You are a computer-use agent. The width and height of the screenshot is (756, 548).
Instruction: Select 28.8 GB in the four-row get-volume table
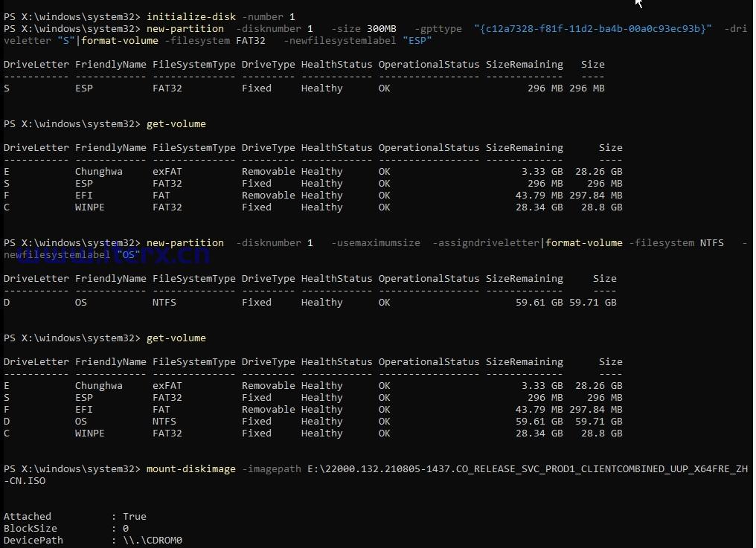602,207
